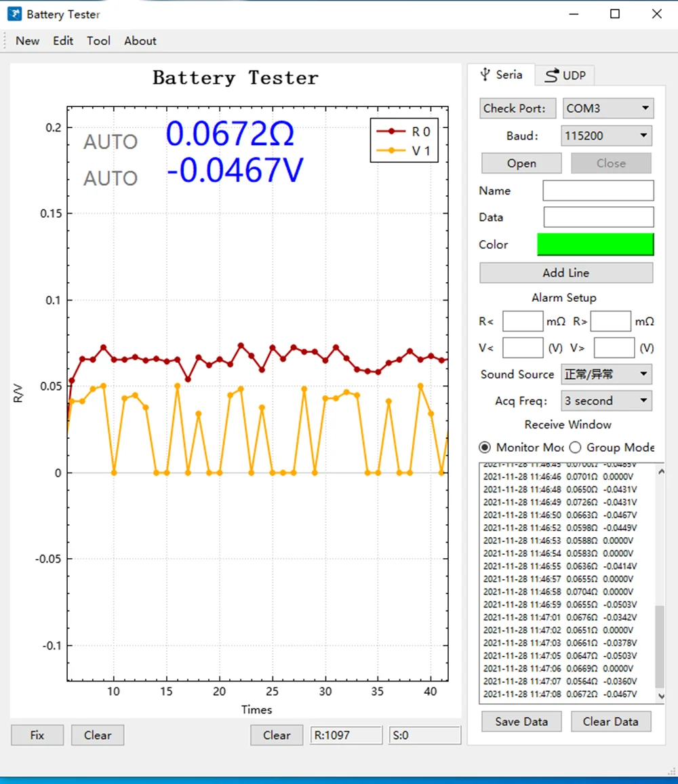Image resolution: width=678 pixels, height=784 pixels.
Task: Click the log row for 11:46:50
Action: [560, 515]
